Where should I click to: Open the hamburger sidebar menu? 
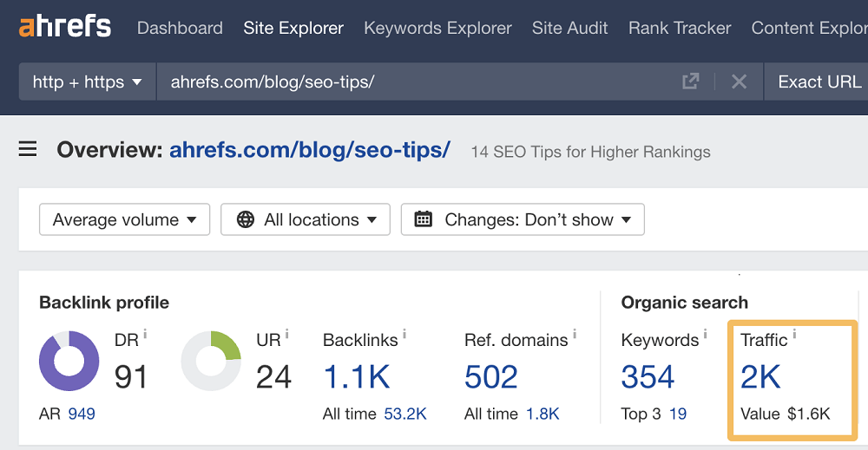pyautogui.click(x=28, y=149)
